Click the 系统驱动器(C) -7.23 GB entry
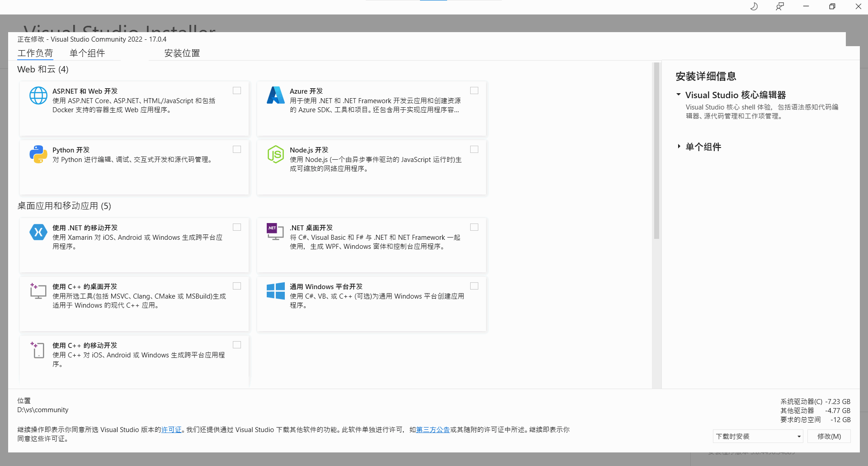The image size is (868, 466). point(815,401)
